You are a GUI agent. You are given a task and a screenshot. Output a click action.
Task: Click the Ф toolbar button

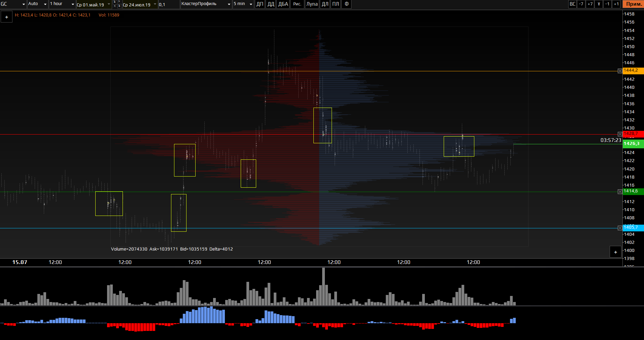pos(346,4)
